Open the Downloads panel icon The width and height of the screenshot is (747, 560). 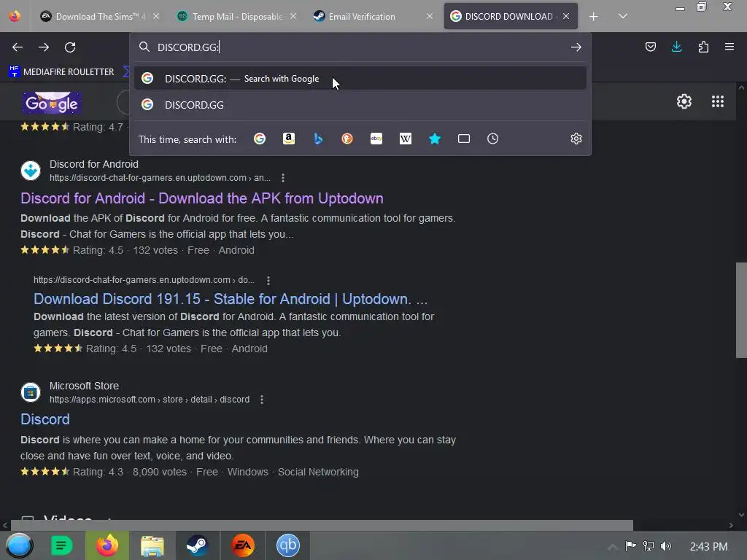676,47
